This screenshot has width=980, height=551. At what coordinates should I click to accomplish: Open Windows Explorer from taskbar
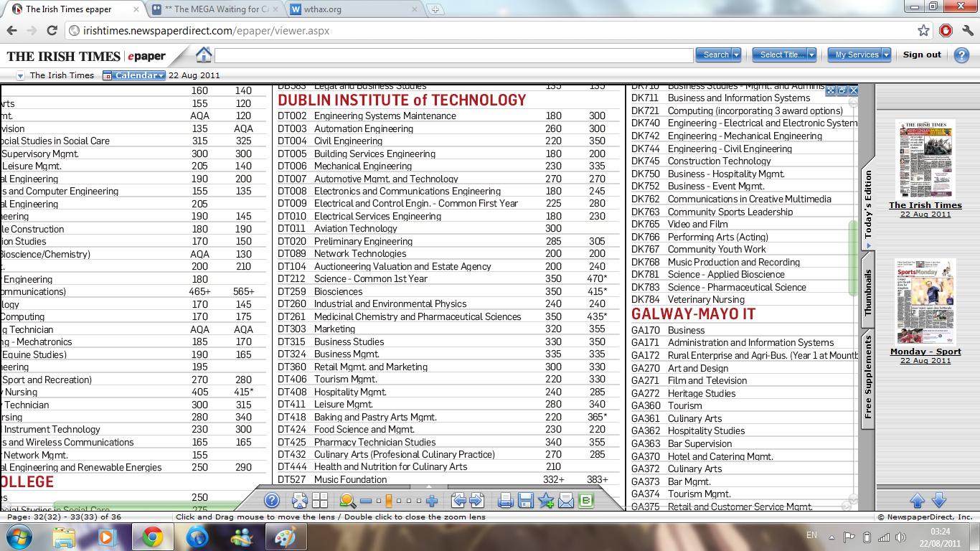pos(65,537)
